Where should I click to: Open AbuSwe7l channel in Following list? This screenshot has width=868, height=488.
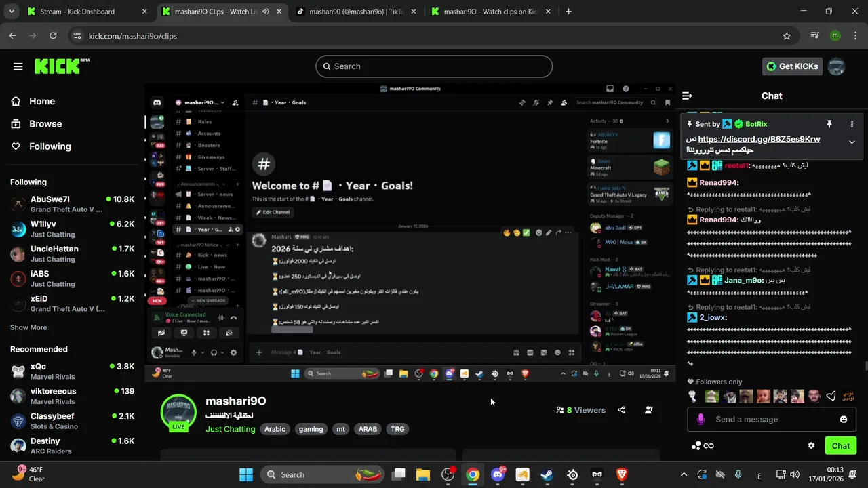[x=72, y=204]
